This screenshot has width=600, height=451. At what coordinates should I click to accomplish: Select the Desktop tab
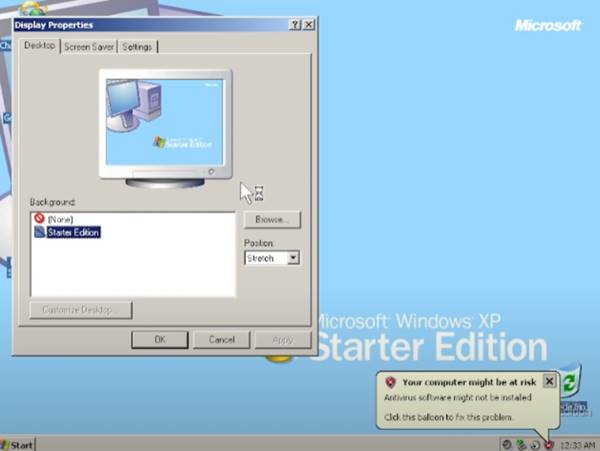tap(40, 46)
